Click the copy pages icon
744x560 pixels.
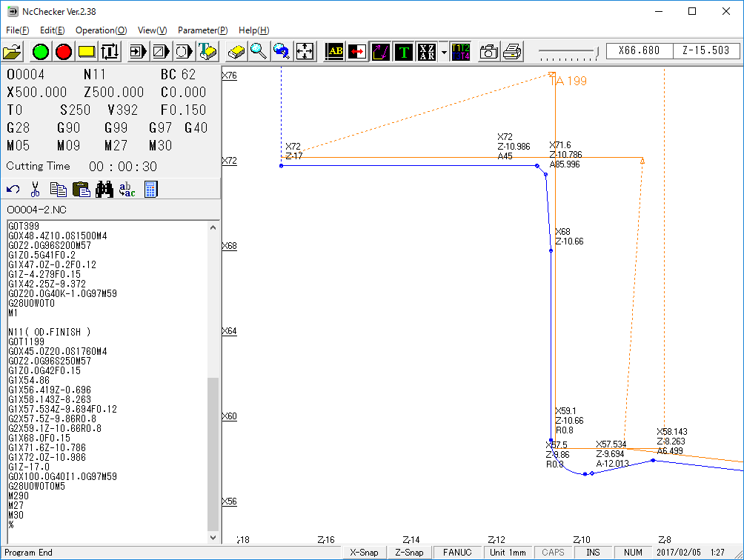coord(59,190)
